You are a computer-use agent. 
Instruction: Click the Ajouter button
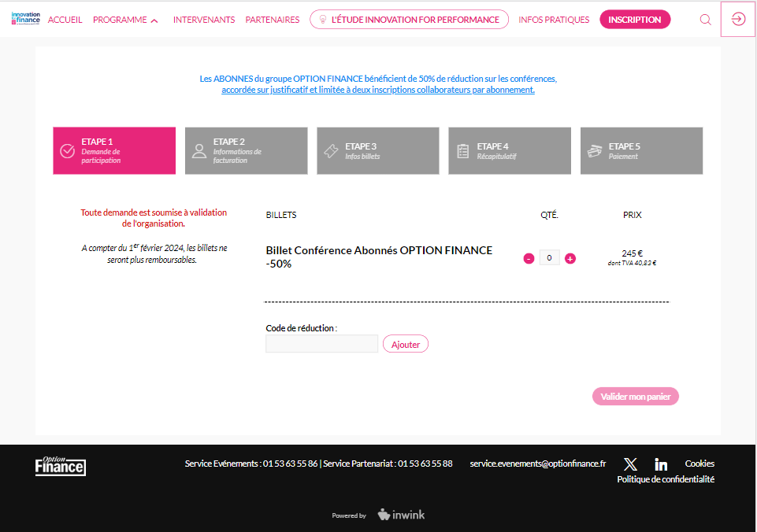coord(406,344)
